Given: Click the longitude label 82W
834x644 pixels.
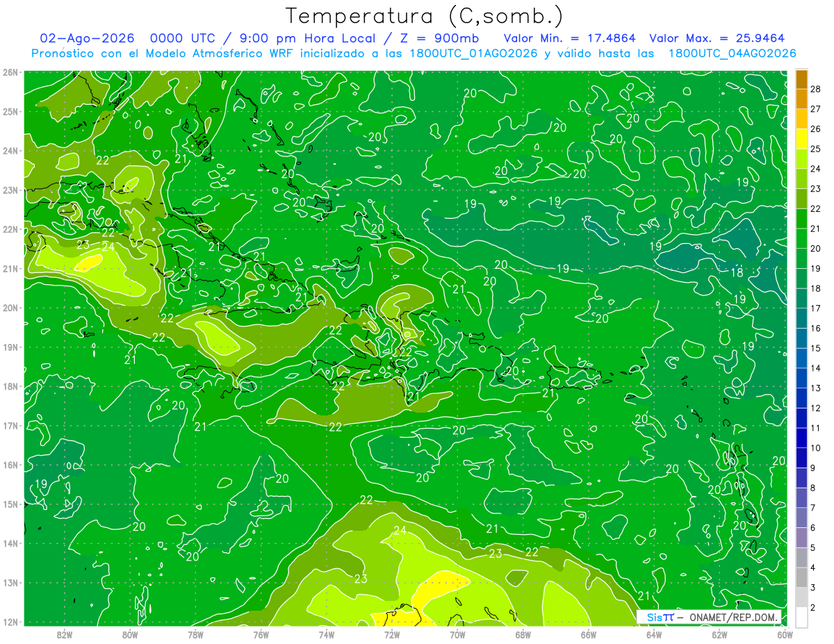Looking at the screenshot, I should pyautogui.click(x=65, y=635).
